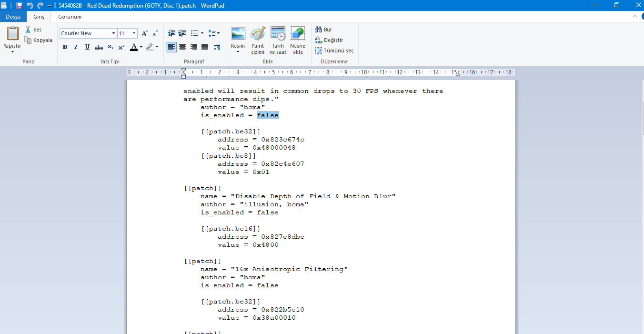Toggle bold formatting
This screenshot has height=334, width=644.
(65, 47)
